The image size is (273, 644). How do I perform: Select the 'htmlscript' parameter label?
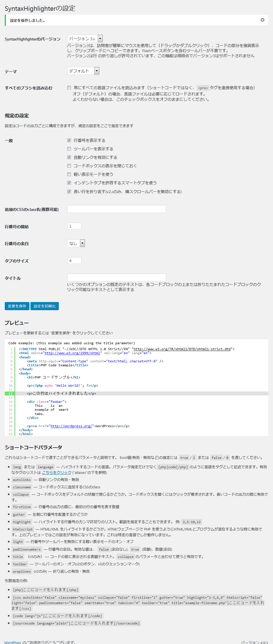point(23,529)
